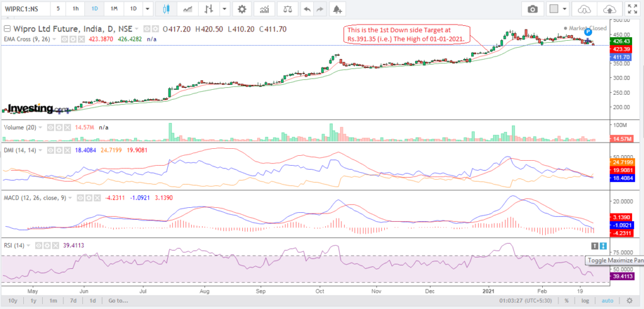Viewport: 644px width, 309px height.
Task: Undo the last chart action
Action: click(306, 9)
